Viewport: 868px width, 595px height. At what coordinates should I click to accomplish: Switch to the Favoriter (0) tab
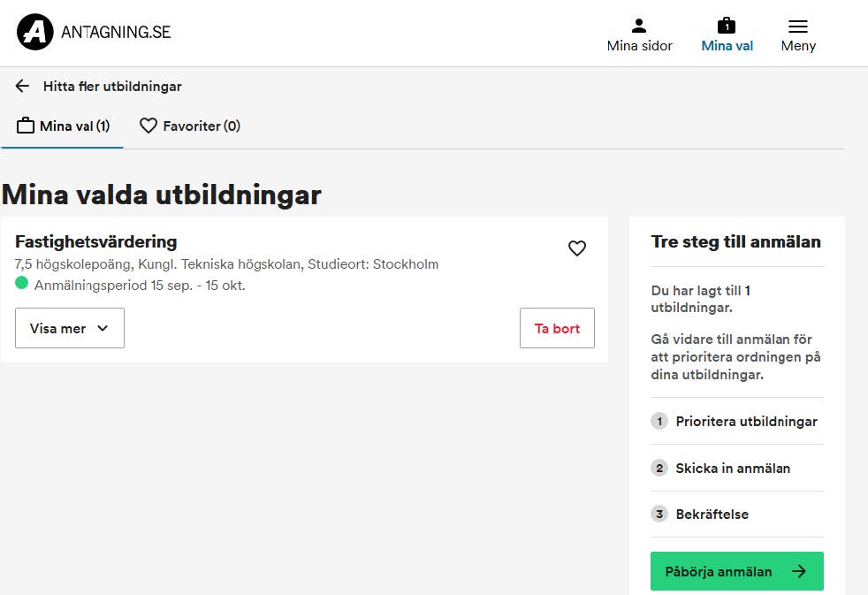[190, 126]
